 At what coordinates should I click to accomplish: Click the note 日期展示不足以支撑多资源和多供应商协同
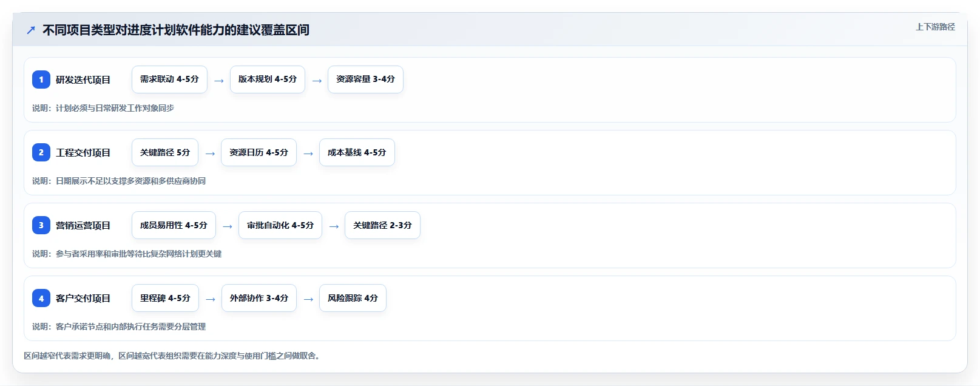pos(130,181)
